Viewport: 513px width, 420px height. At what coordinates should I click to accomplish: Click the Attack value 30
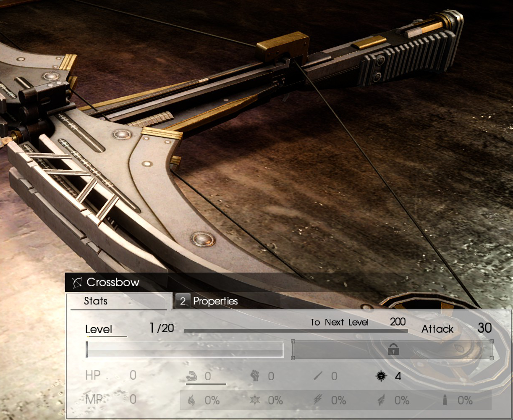tap(484, 328)
